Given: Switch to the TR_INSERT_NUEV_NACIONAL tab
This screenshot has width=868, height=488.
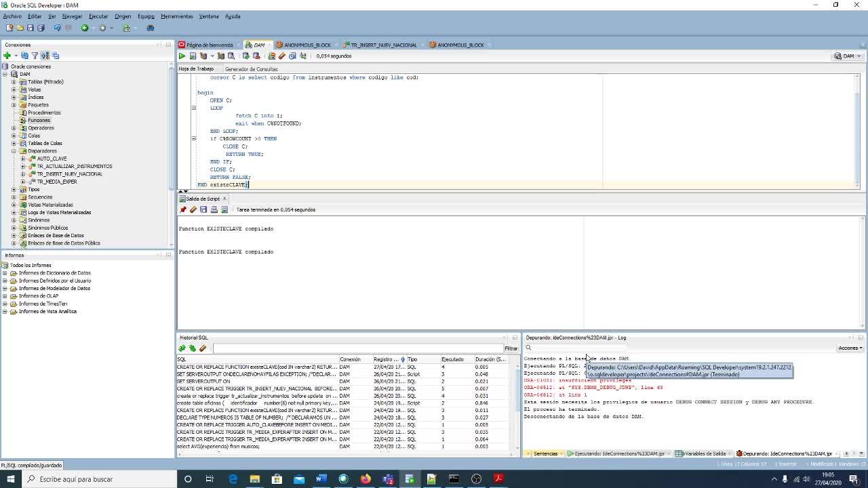Looking at the screenshot, I should (x=383, y=45).
